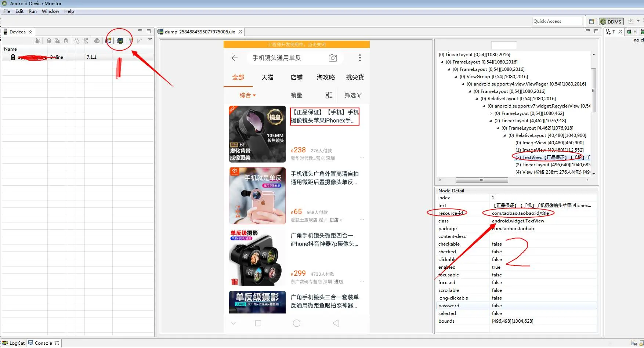Click the Update Threads icon
Screen dimensions: 644x348
click(x=77, y=41)
